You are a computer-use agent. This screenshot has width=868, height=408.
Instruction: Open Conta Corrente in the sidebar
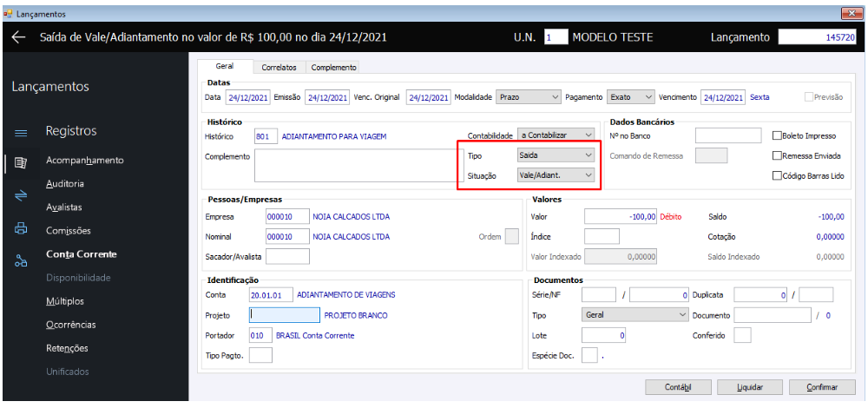click(82, 254)
